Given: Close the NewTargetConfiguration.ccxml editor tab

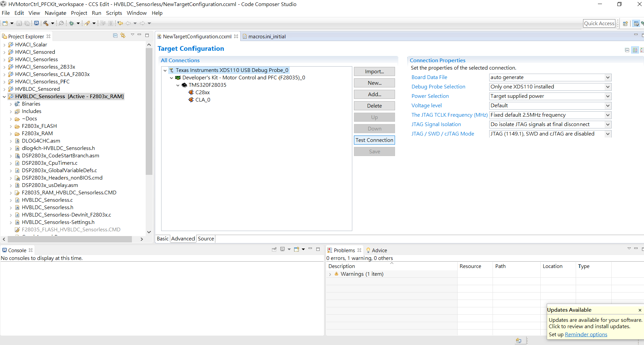Looking at the screenshot, I should [236, 36].
